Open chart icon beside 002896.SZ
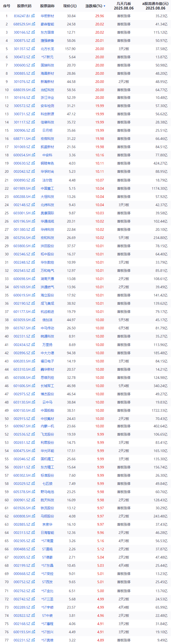The height and width of the screenshot is (644, 171). point(33,353)
